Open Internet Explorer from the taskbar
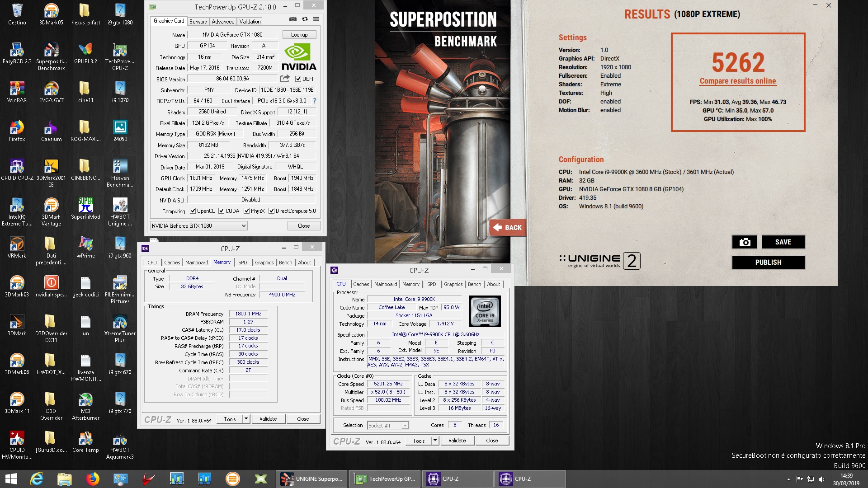Screen dimensions: 868x488 37,479
